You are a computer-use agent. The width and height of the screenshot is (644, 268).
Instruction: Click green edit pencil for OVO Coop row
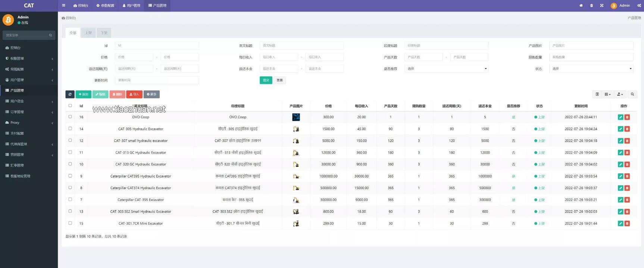point(620,117)
